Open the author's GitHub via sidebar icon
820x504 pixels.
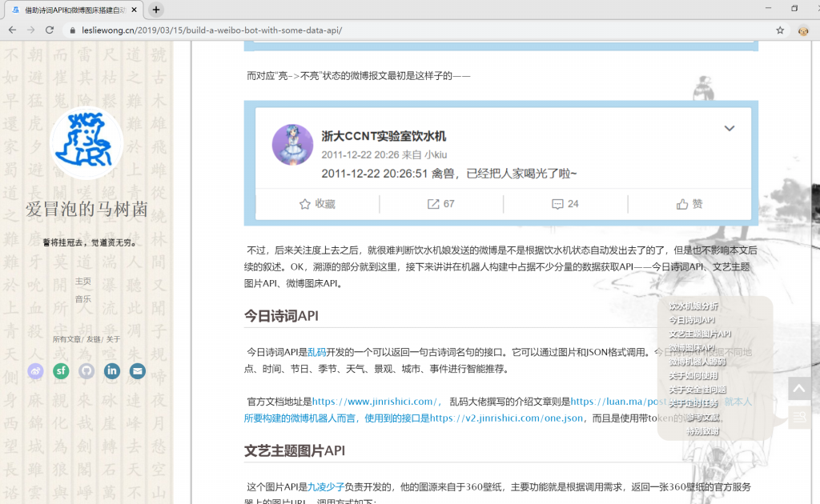tap(86, 371)
